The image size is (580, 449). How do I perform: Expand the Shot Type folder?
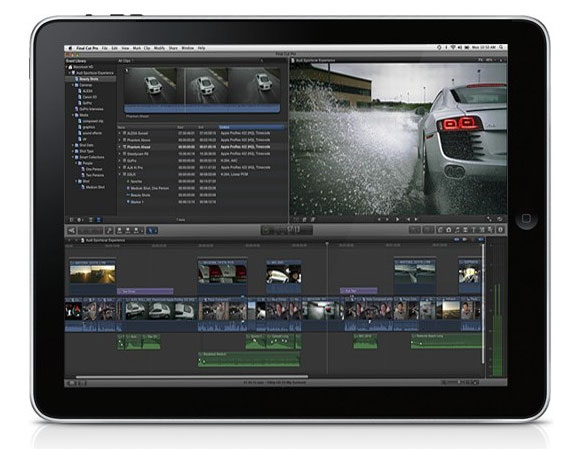pos(73,151)
